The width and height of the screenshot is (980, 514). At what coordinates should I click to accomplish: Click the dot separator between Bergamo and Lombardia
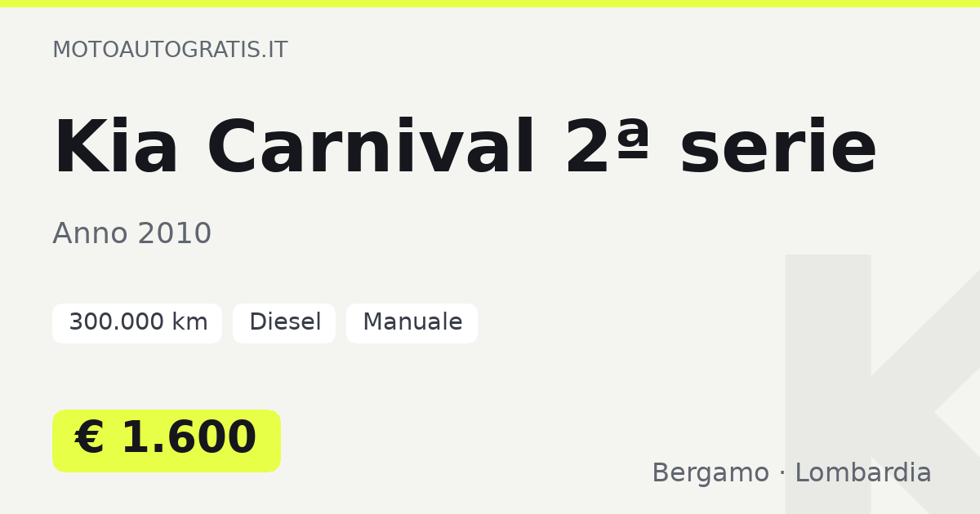click(x=782, y=473)
